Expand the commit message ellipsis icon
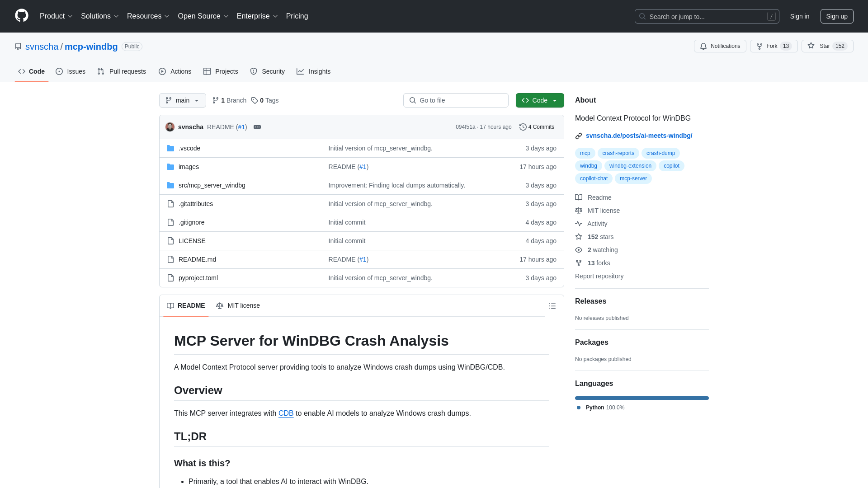This screenshot has height=488, width=868. click(257, 127)
